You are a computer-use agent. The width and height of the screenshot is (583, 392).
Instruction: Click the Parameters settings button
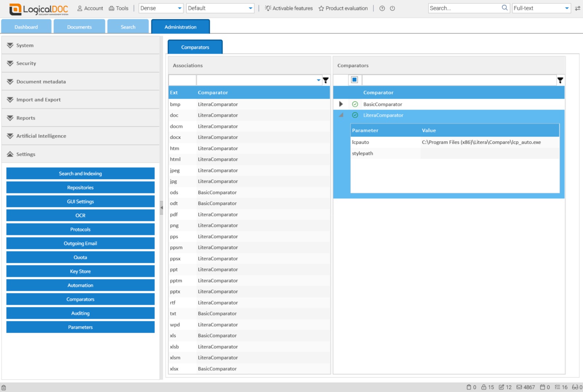click(x=80, y=327)
